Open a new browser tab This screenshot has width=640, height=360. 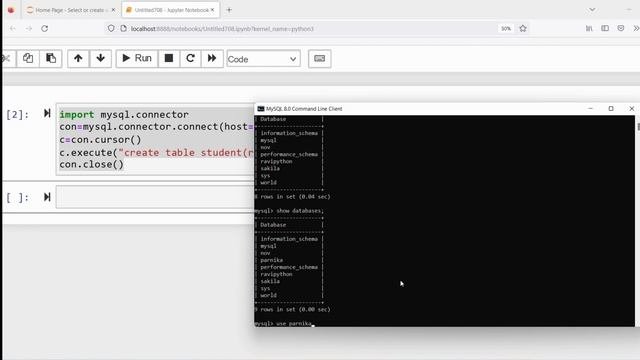[x=229, y=10]
